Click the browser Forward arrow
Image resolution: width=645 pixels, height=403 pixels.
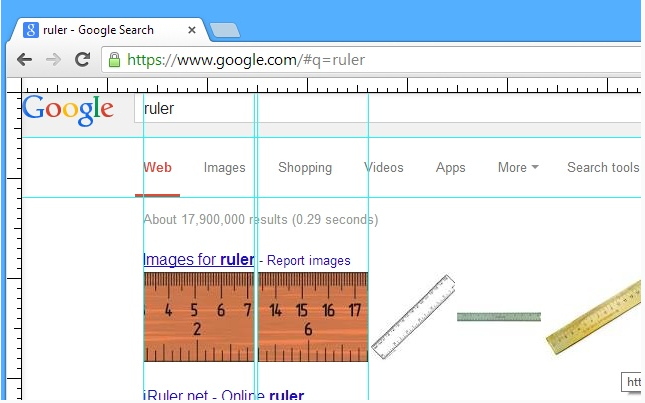53,60
